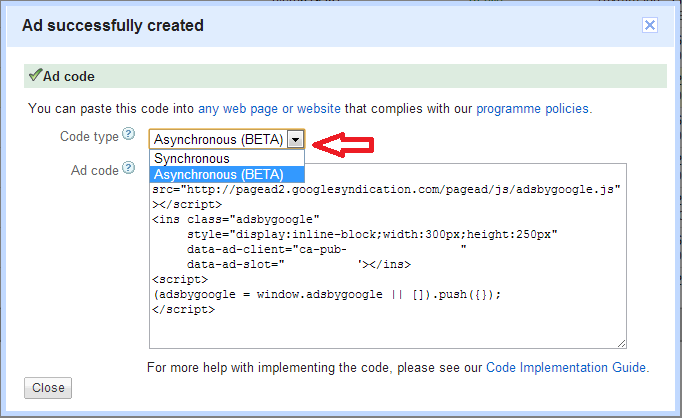682x418 pixels.
Task: Open the programme policies link
Action: click(x=532, y=108)
